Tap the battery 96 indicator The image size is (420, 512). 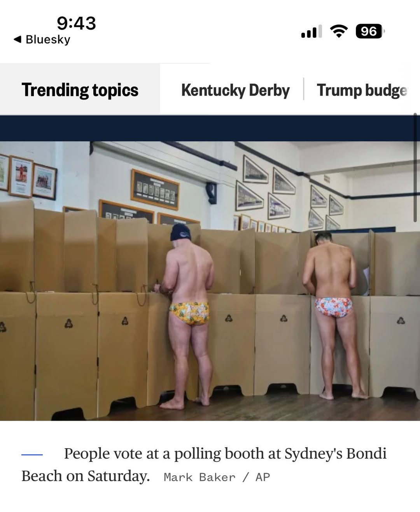tap(369, 31)
